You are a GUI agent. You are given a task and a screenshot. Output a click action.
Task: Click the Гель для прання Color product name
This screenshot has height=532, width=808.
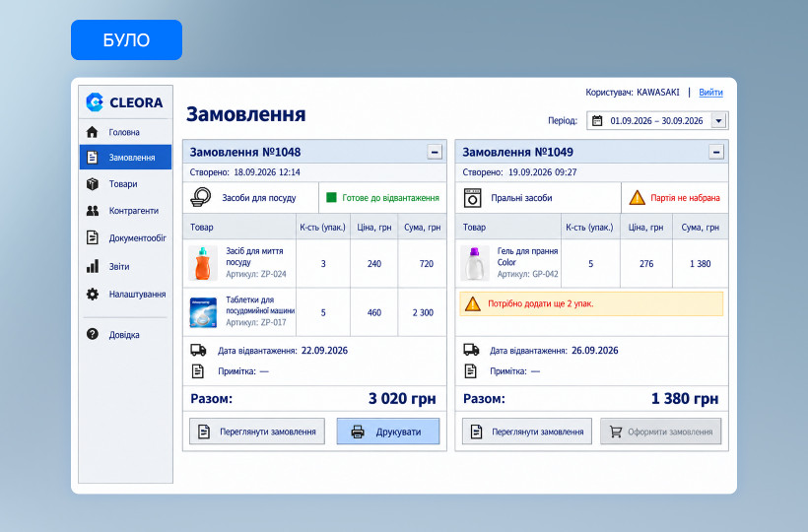point(527,256)
